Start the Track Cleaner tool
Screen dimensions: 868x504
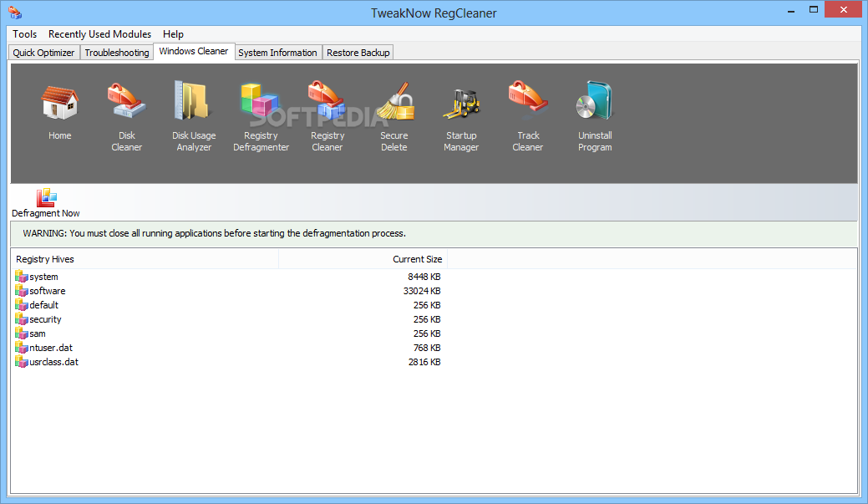pyautogui.click(x=528, y=98)
